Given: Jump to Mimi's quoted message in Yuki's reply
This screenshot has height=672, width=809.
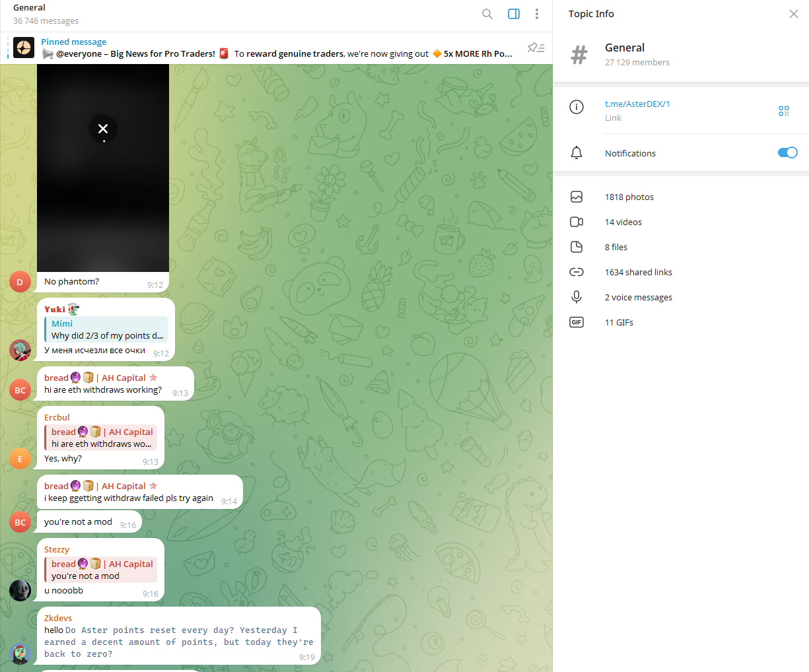Looking at the screenshot, I should (x=106, y=329).
